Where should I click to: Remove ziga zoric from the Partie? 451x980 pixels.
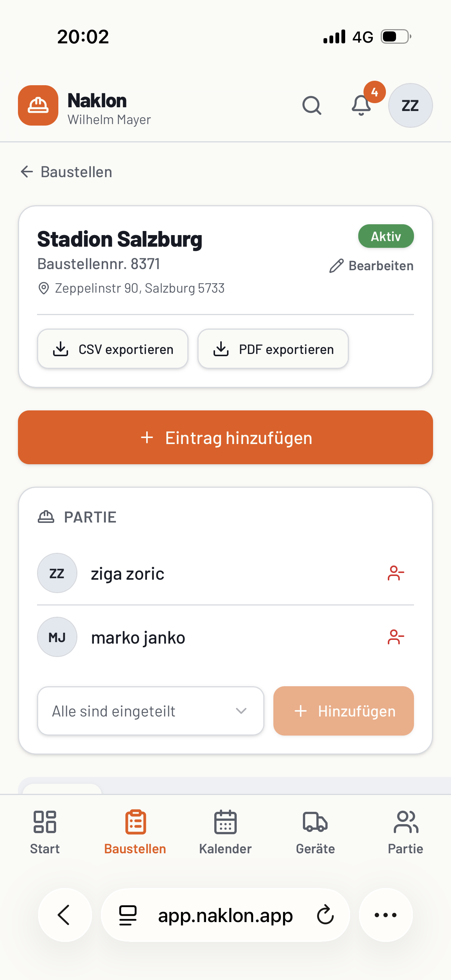(x=396, y=573)
